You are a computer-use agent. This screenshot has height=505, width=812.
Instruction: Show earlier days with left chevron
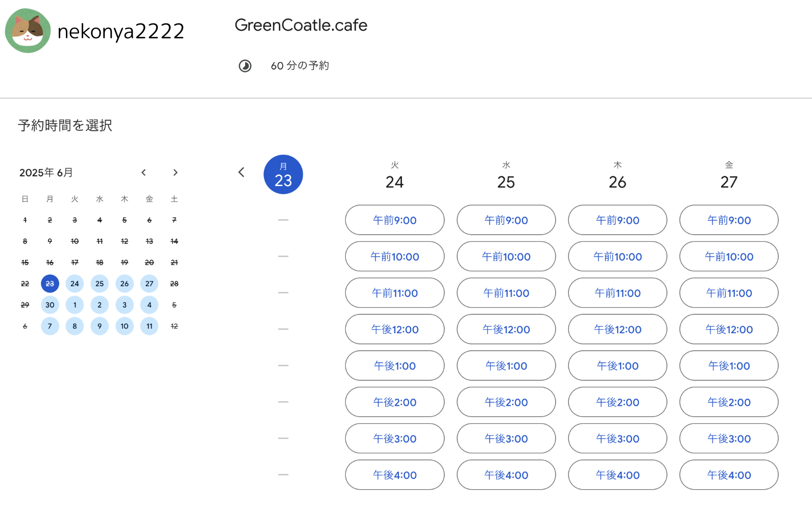pyautogui.click(x=242, y=172)
